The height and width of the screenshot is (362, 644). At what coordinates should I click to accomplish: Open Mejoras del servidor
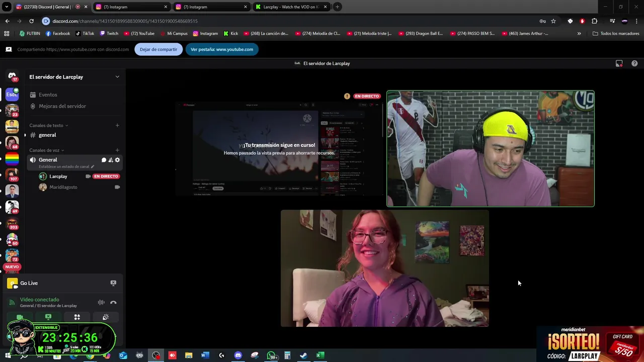tap(74, 106)
